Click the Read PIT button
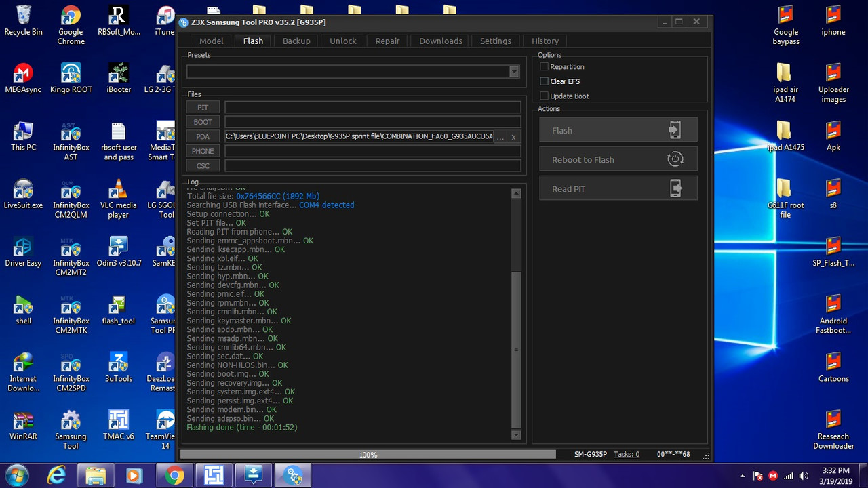868x488 pixels. click(x=618, y=188)
